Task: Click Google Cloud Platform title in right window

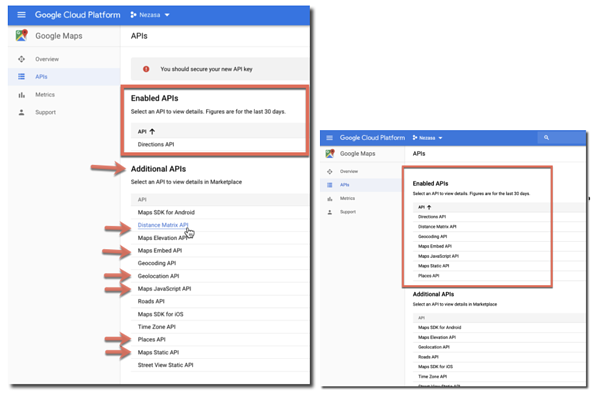Action: (x=372, y=137)
